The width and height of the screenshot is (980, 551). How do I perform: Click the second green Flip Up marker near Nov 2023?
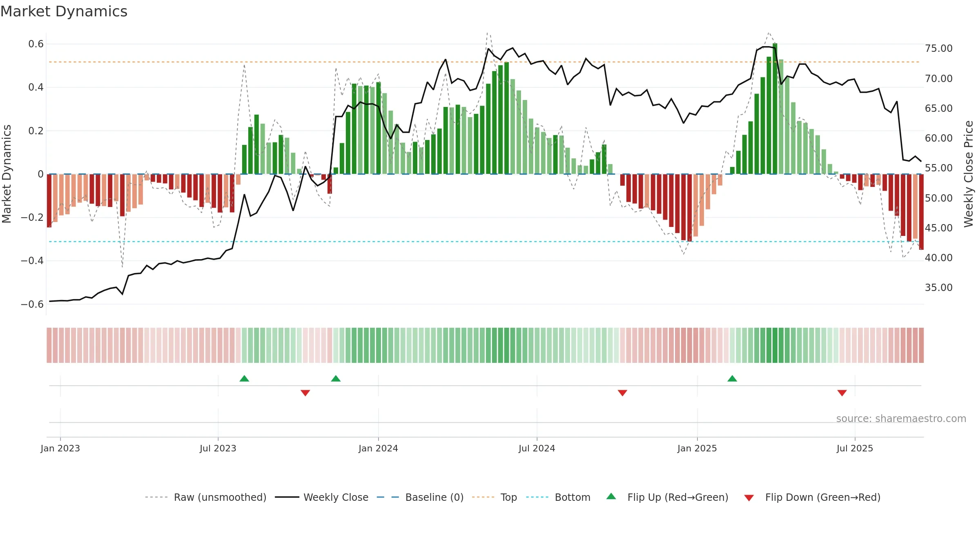(x=336, y=378)
